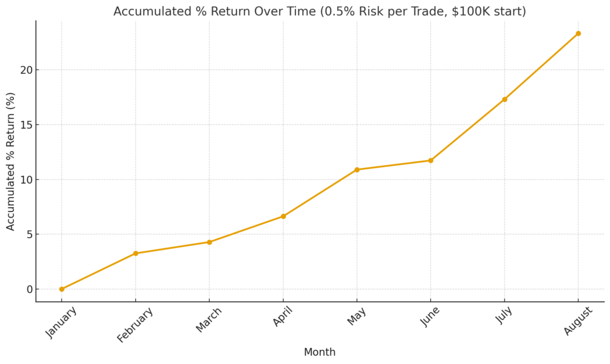Click the "Month" x-axis title
Viewport: 610px width, 364px height.
pos(319,352)
